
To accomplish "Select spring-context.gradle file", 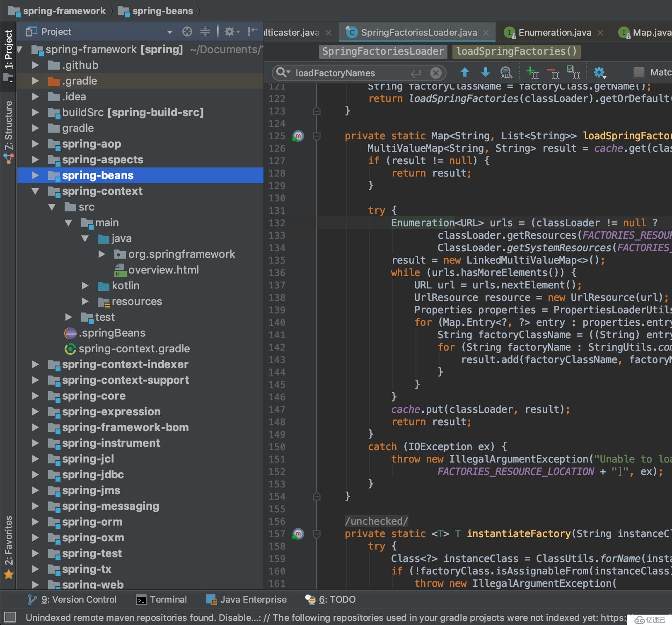I will pyautogui.click(x=127, y=349).
